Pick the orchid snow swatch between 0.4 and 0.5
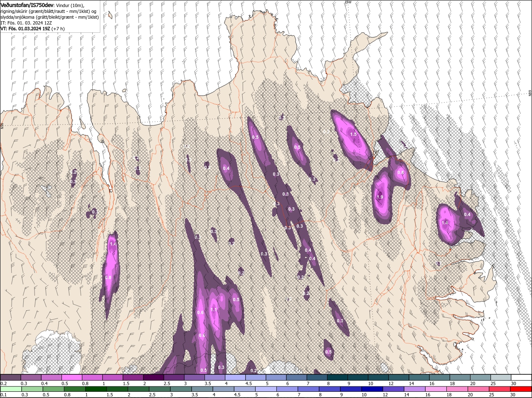532x398 pixels. [51, 378]
